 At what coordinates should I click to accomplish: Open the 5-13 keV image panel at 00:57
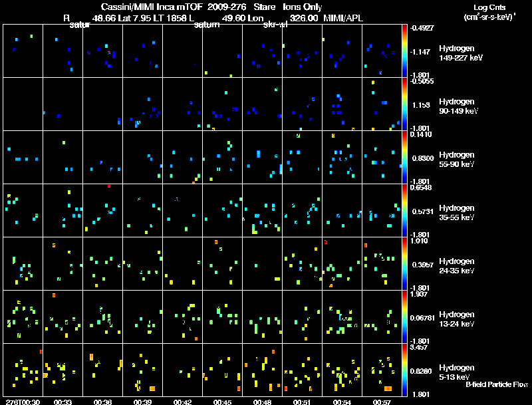coord(382,370)
